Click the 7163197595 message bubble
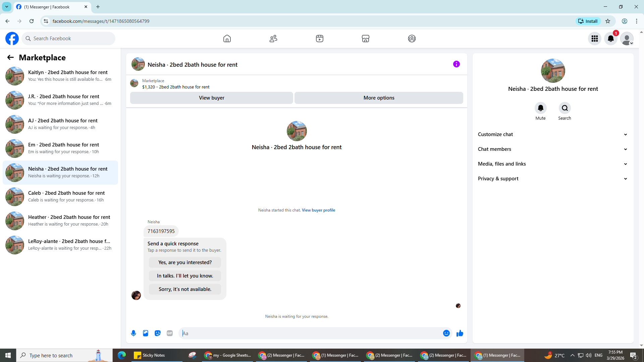 click(161, 231)
